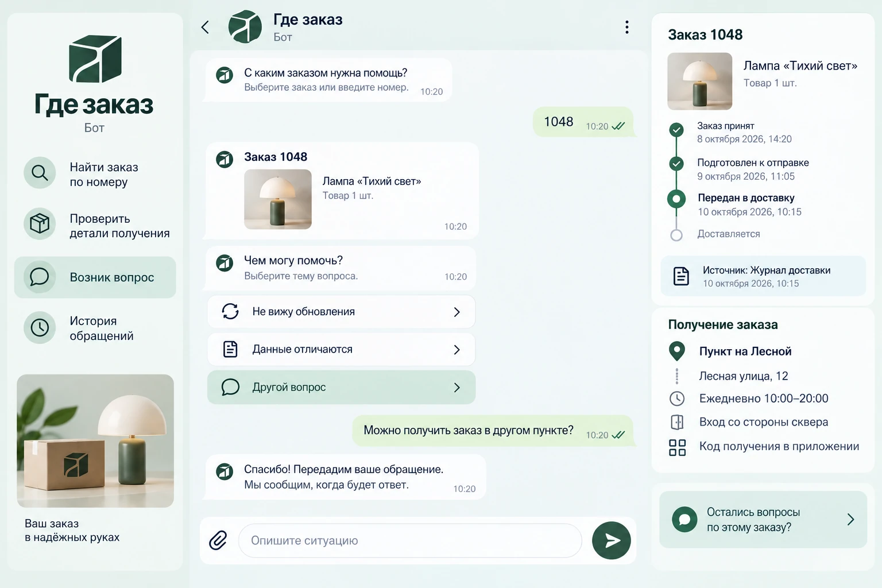Click the magnifier icon for finding an order
The width and height of the screenshot is (882, 588).
(x=40, y=172)
